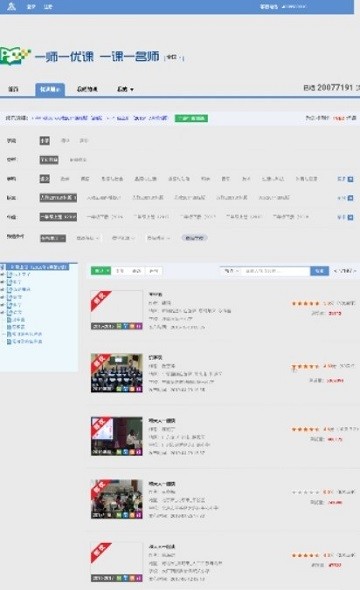Click the book icon of the highlighted tree root
Screen dimensions: 360x590
click(x=3, y=267)
